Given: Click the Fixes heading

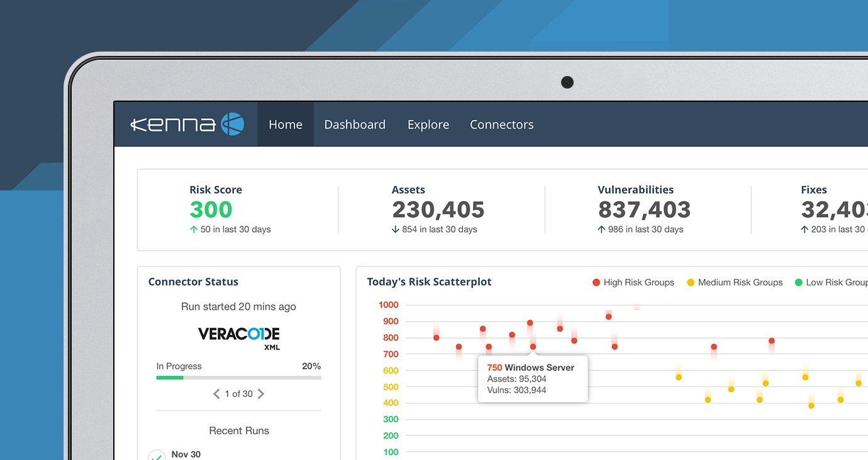Looking at the screenshot, I should [814, 190].
